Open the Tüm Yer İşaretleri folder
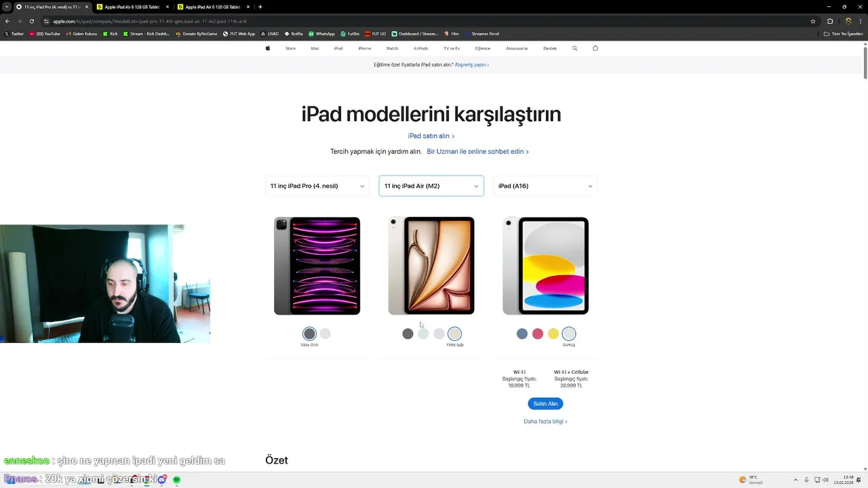Viewport: 868px width, 488px height. click(x=843, y=33)
